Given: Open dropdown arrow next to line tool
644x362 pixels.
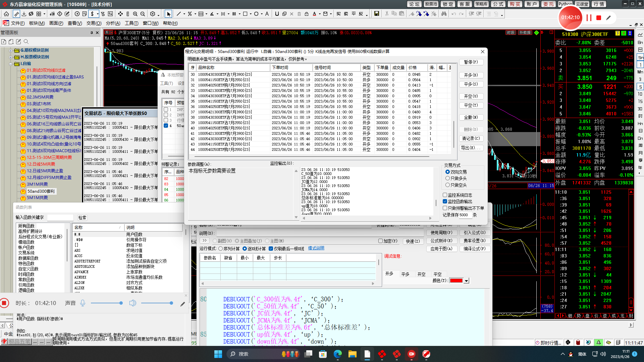Looking at the screenshot, I should [x=183, y=14].
